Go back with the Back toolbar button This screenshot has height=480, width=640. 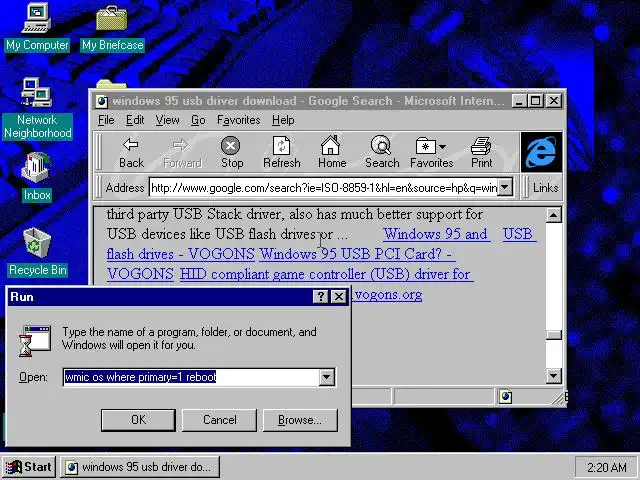coord(131,152)
